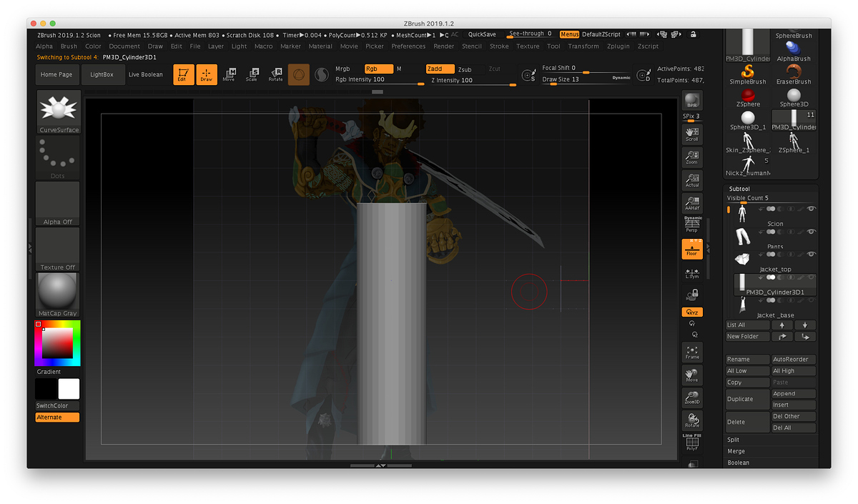Click the Frame mesh icon
The height and width of the screenshot is (504, 858).
pyautogui.click(x=691, y=351)
